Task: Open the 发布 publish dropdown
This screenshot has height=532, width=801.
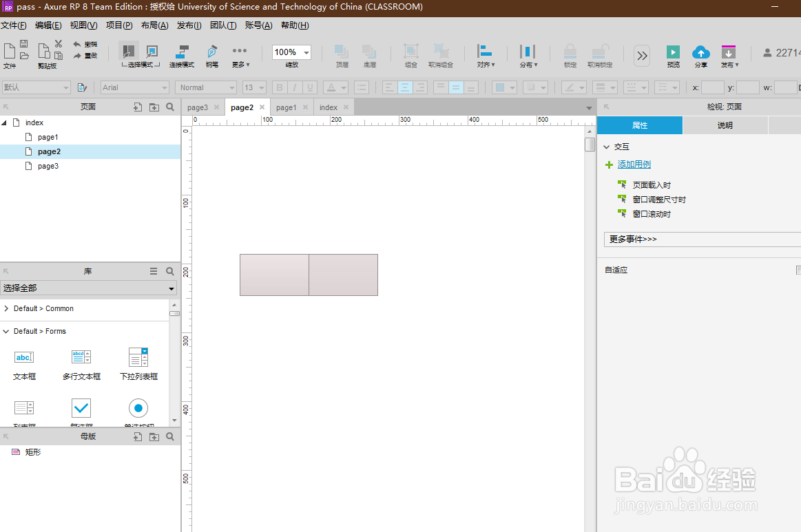Action: point(729,56)
